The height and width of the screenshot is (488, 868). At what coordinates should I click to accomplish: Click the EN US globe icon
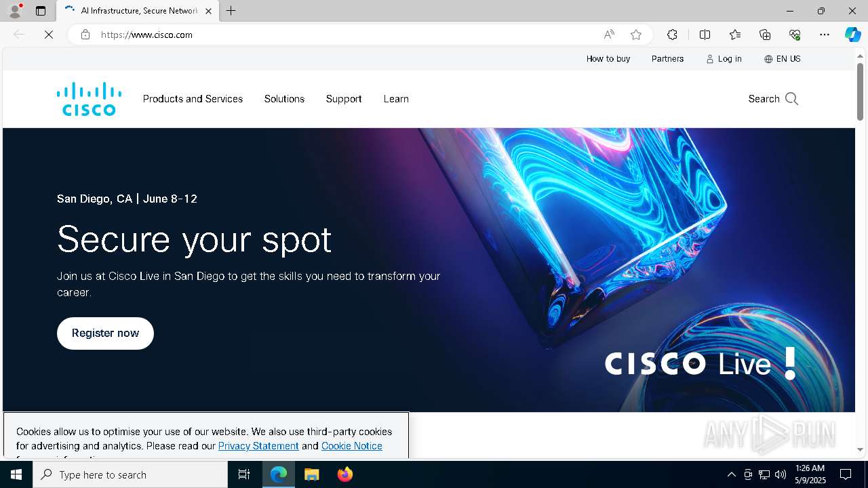click(x=768, y=59)
